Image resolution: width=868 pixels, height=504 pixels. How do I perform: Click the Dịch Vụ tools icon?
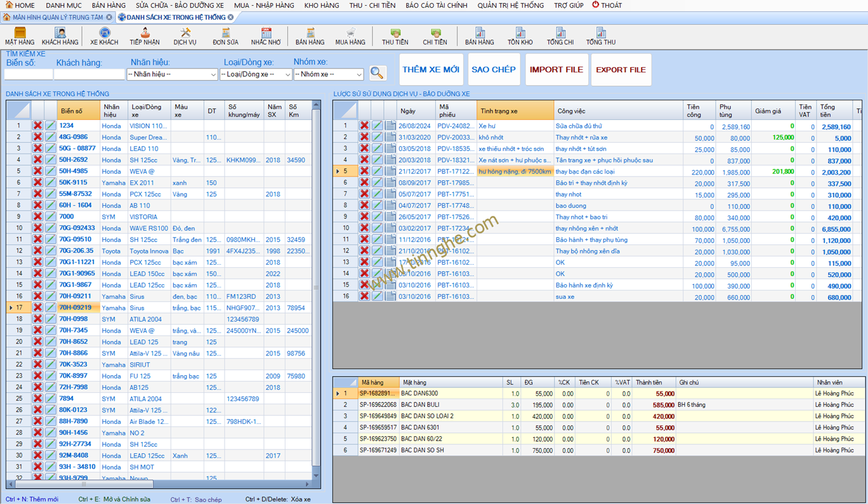pyautogui.click(x=185, y=36)
